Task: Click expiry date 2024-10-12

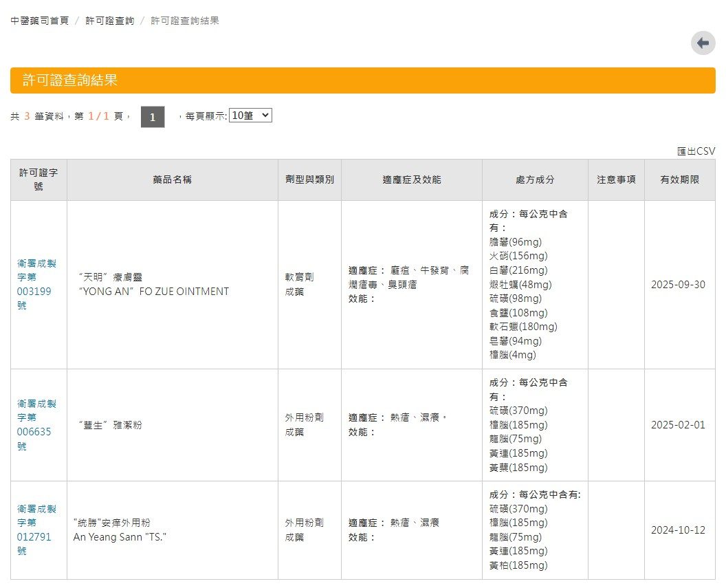Action: click(x=678, y=530)
